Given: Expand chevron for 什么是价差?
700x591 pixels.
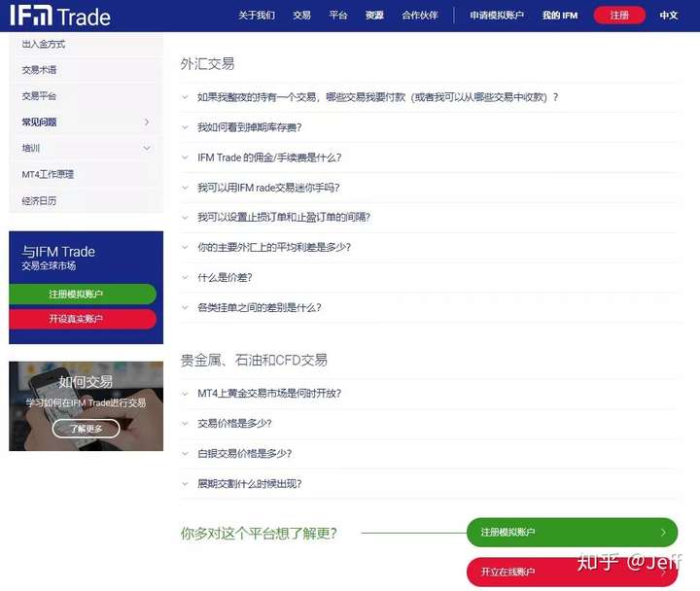Looking at the screenshot, I should (185, 277).
